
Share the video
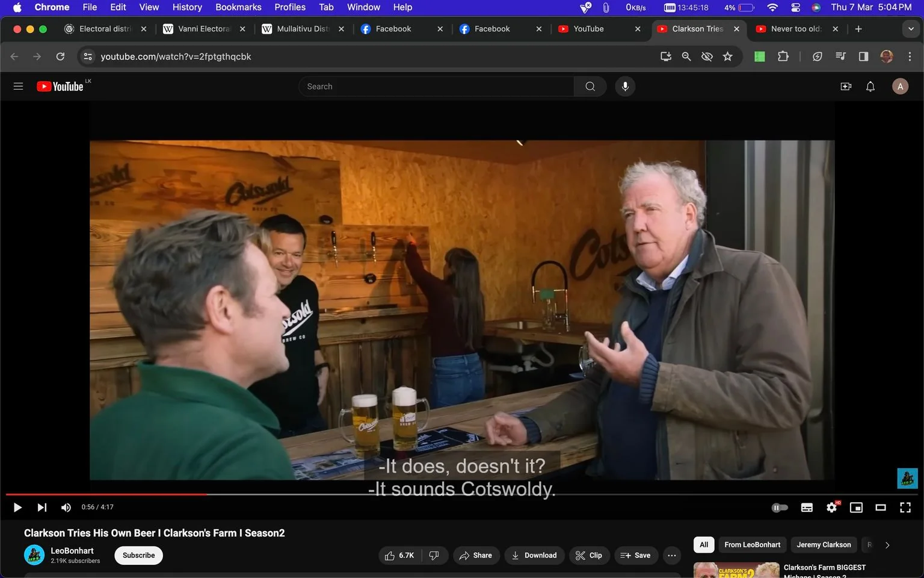pos(476,555)
